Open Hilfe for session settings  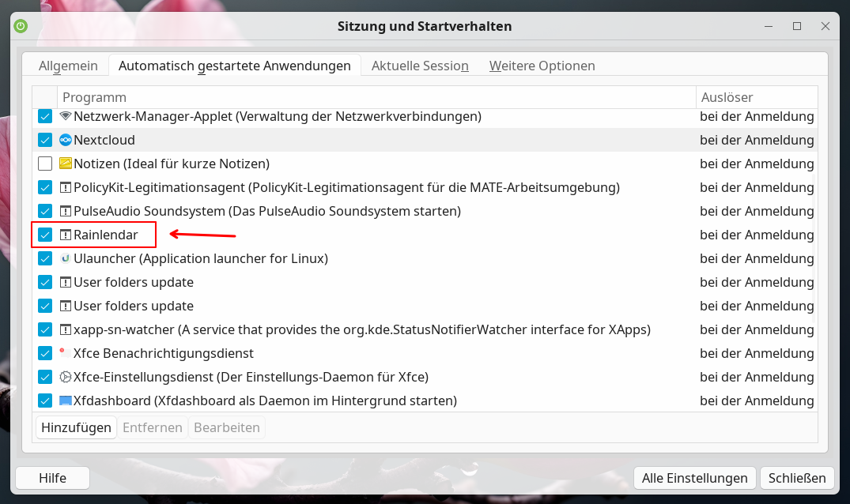(x=53, y=478)
